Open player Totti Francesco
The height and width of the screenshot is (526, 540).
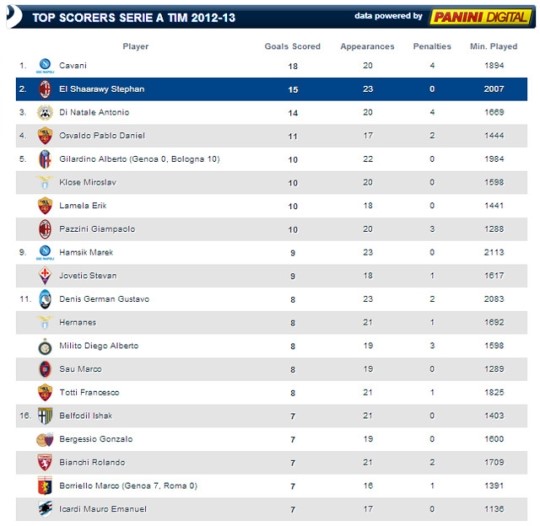click(x=89, y=392)
